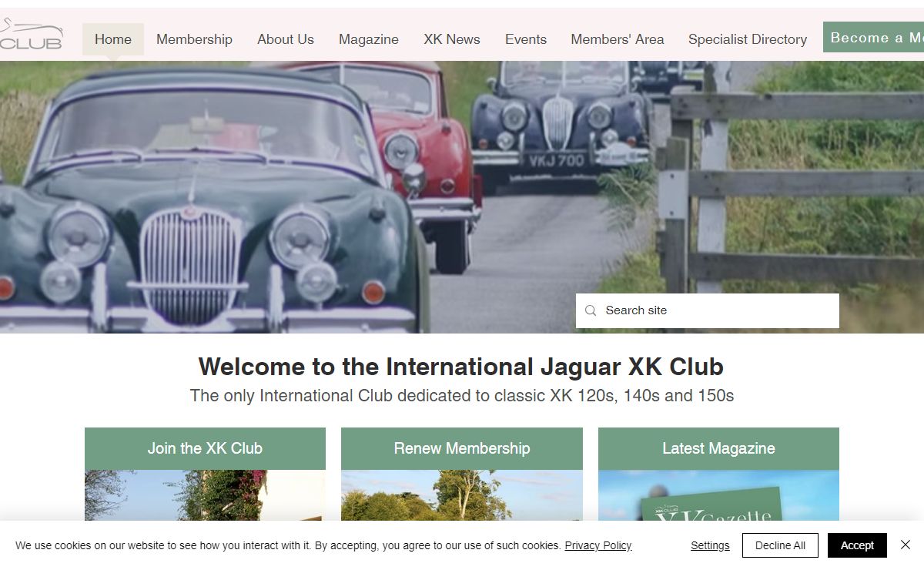
Task: Click in the Search site field
Action: [x=708, y=310]
